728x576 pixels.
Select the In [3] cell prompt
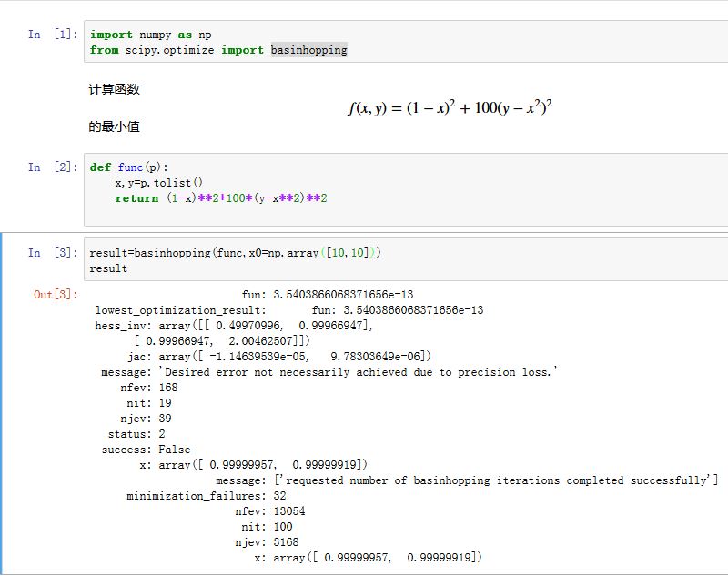52,253
